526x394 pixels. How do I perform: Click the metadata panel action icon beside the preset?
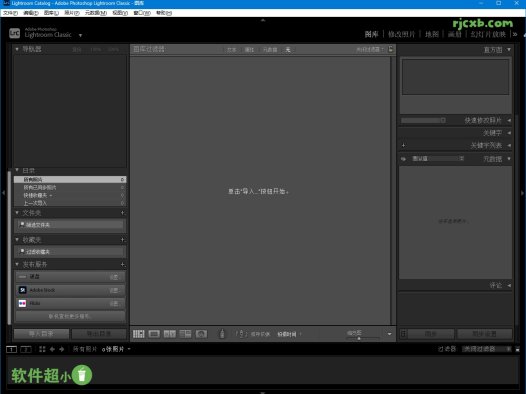(x=403, y=159)
